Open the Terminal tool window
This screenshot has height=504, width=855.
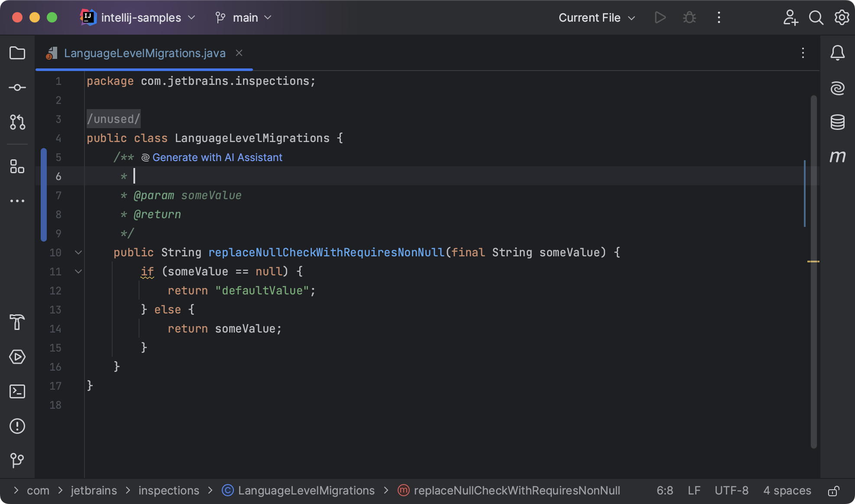click(x=17, y=391)
